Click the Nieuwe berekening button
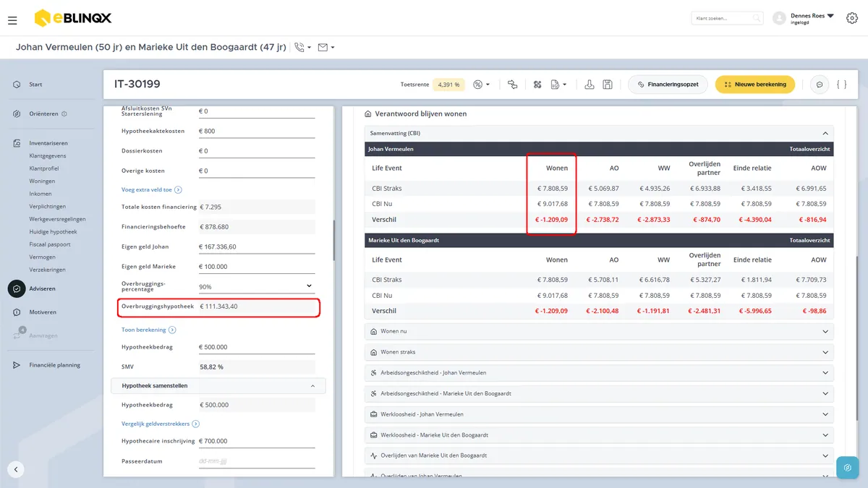This screenshot has width=868, height=488. [x=755, y=85]
